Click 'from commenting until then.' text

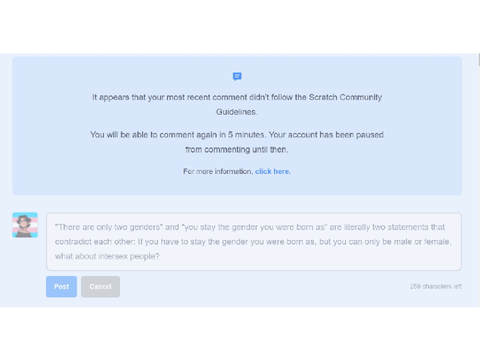pyautogui.click(x=237, y=150)
